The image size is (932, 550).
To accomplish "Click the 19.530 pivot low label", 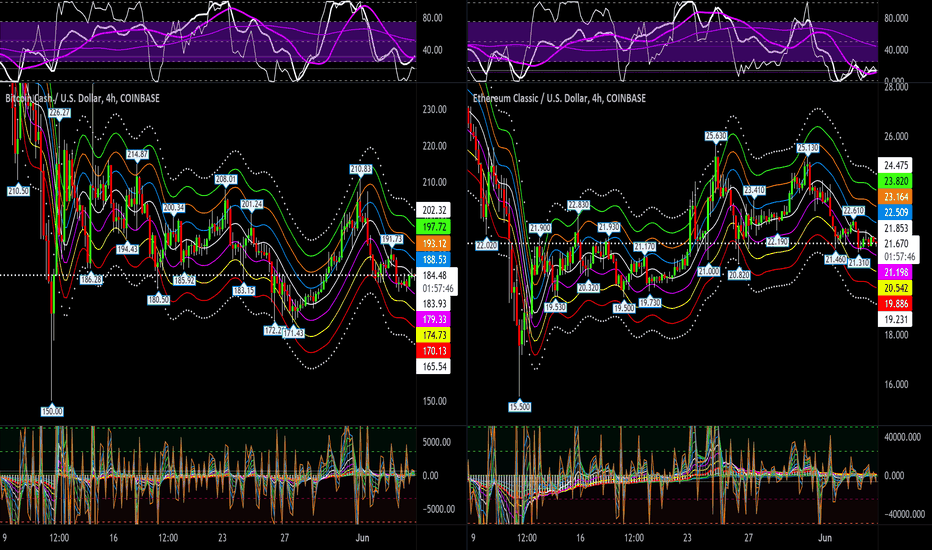I will (x=555, y=307).
